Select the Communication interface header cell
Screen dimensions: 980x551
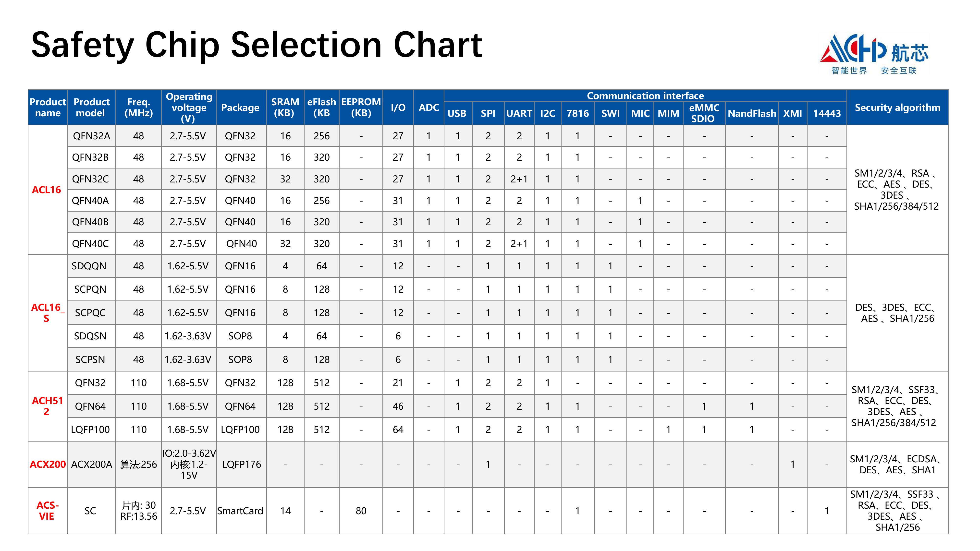tap(645, 96)
